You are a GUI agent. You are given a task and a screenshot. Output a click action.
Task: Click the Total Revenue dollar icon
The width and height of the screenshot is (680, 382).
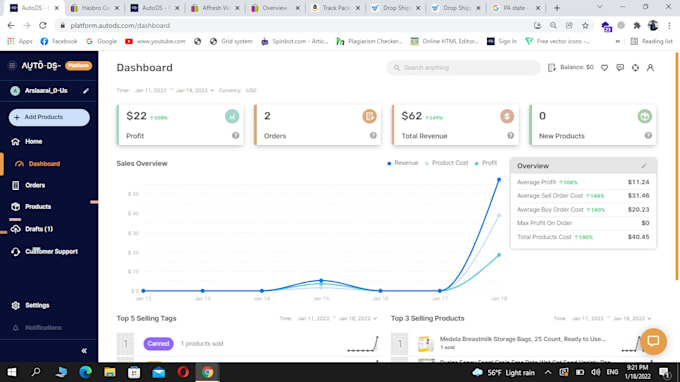tap(507, 116)
